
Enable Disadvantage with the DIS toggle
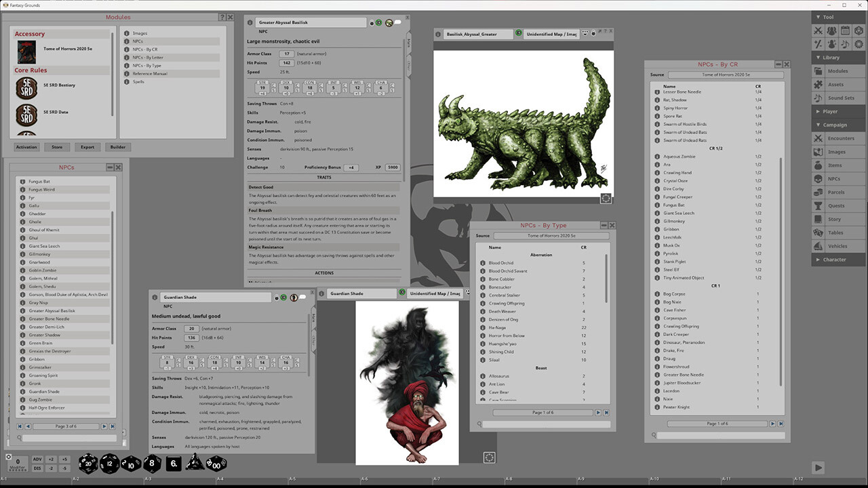click(x=37, y=468)
